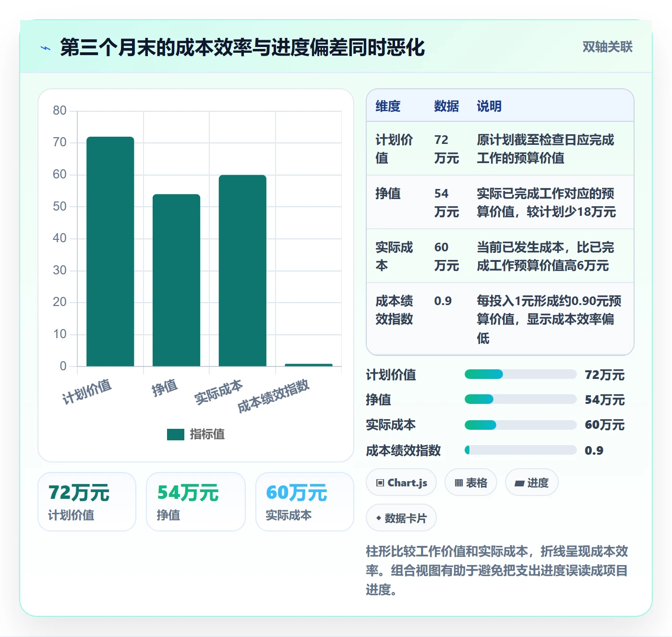Click the 说明 column header
672x637 pixels.
click(x=489, y=106)
